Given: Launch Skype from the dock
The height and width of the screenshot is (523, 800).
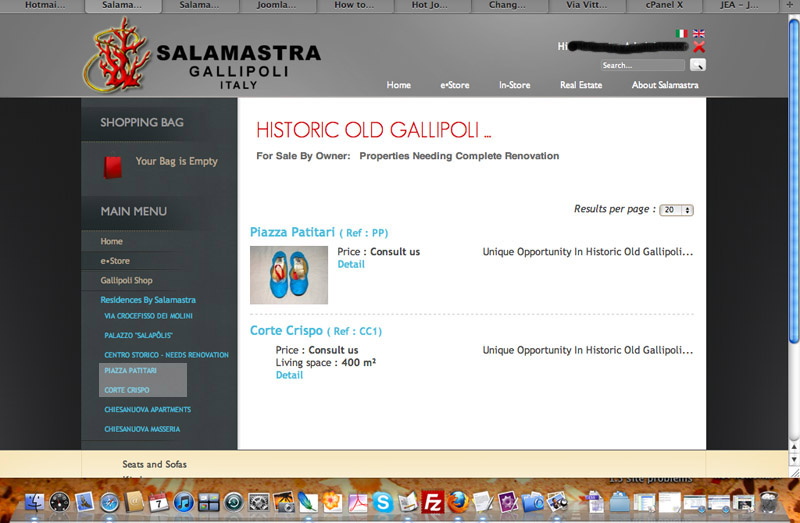Looking at the screenshot, I should click(x=383, y=502).
